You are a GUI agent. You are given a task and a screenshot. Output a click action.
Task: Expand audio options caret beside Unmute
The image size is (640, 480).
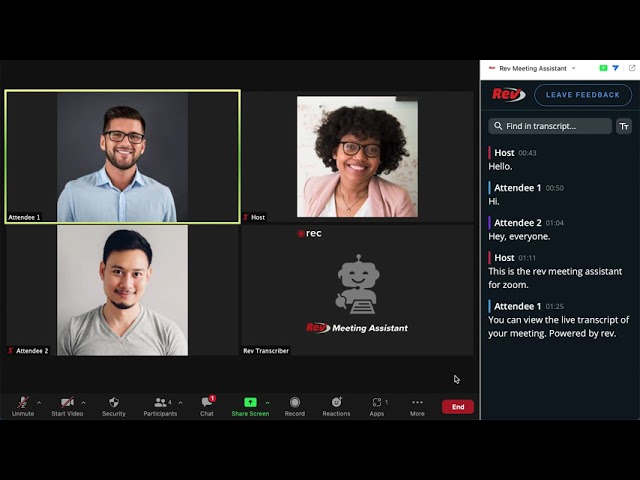(x=39, y=403)
